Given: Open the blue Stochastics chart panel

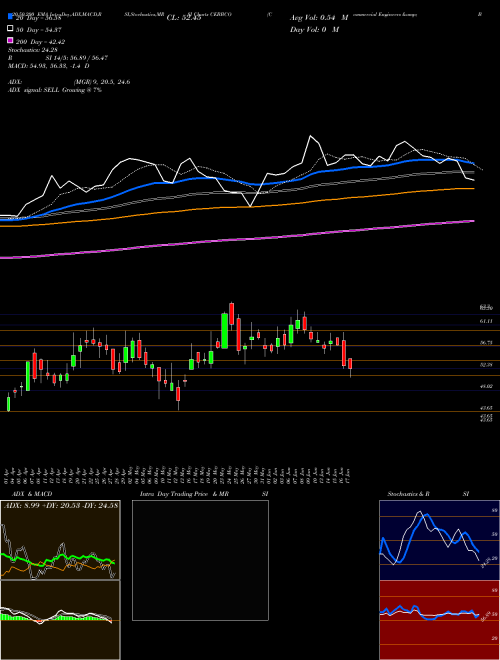Looking at the screenshot, I should point(439,540).
